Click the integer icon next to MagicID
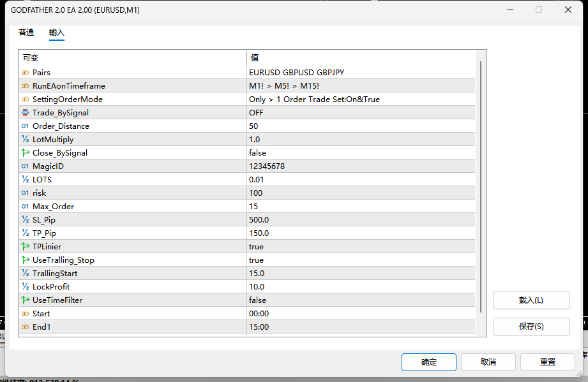Image resolution: width=588 pixels, height=382 pixels. [x=25, y=166]
